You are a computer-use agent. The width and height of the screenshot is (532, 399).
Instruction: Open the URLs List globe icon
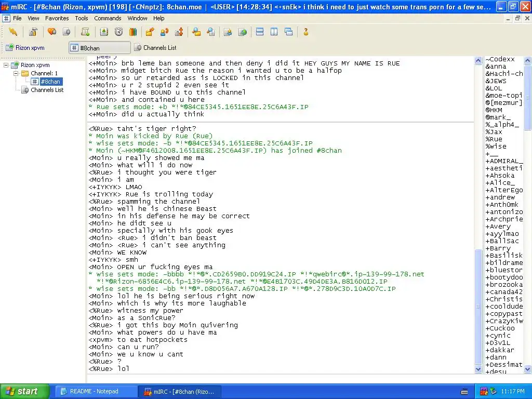click(243, 32)
